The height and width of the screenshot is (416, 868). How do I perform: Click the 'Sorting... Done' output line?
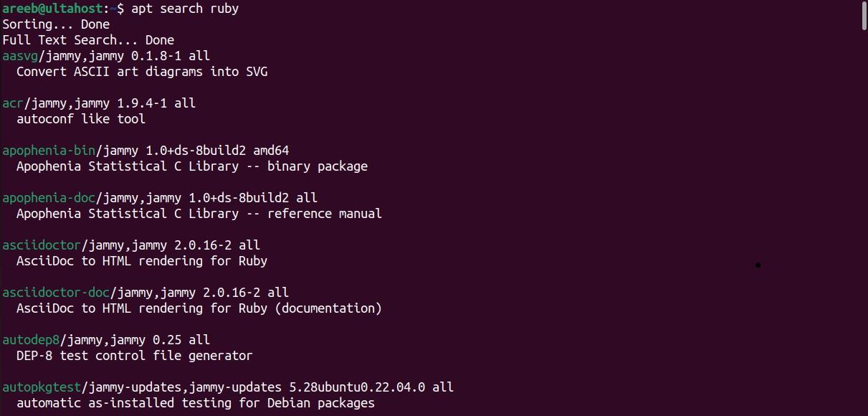coord(56,24)
